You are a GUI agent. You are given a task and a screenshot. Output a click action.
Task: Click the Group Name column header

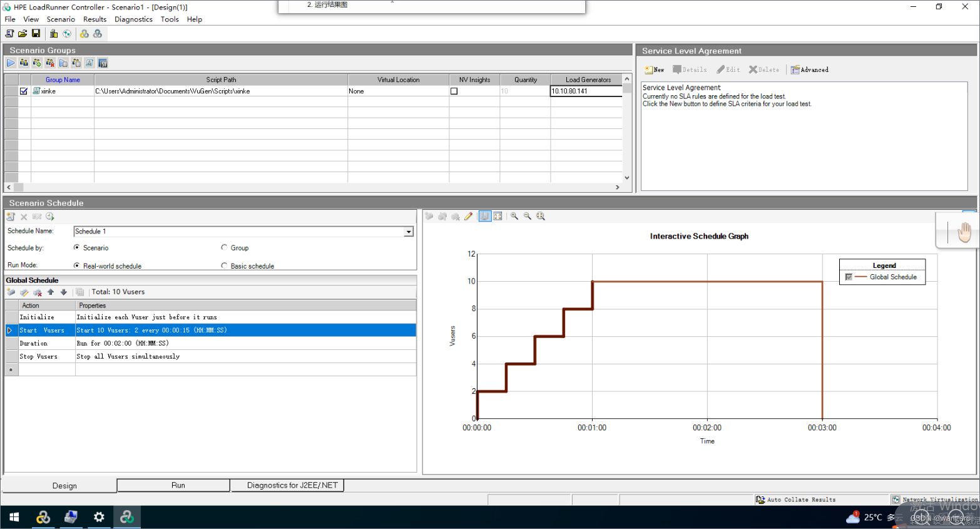pos(63,80)
